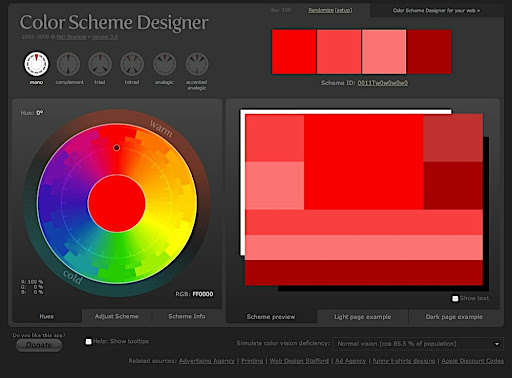The height and width of the screenshot is (378, 512).
Task: Open the Dark page example tab
Action: [x=454, y=317]
